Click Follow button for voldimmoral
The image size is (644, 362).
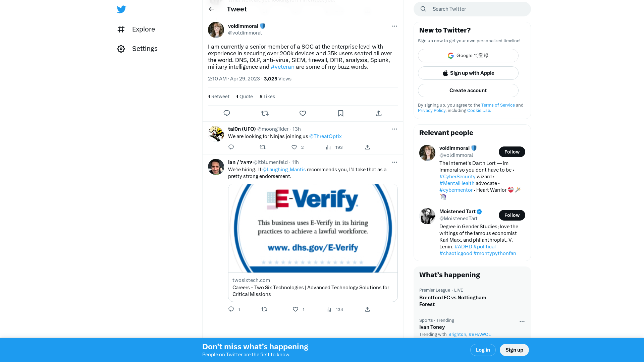tap(512, 152)
